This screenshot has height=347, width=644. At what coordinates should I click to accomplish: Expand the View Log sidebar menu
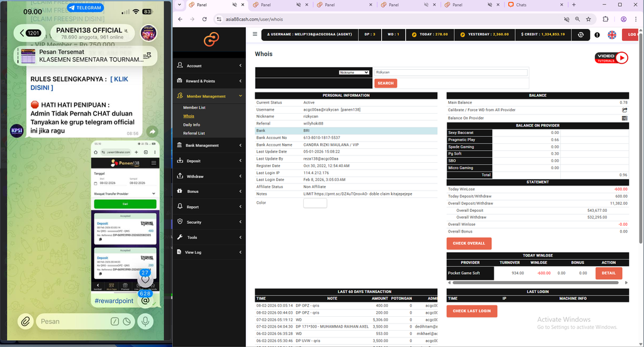tap(209, 252)
